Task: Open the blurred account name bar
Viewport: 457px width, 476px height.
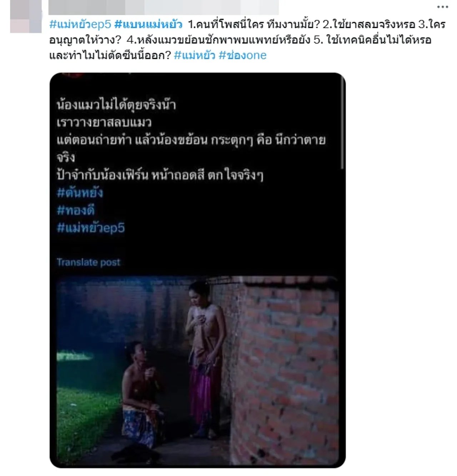Action: (x=164, y=8)
